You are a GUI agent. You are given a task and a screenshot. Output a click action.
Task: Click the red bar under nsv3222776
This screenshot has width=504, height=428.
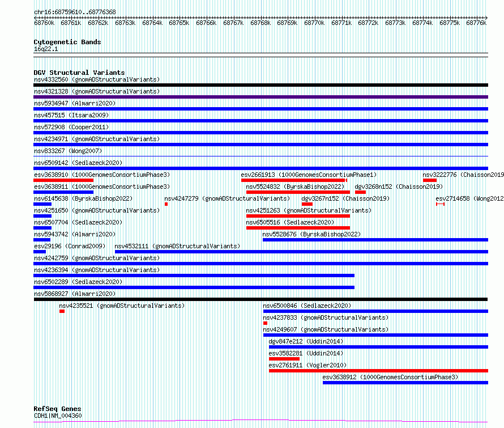point(430,180)
